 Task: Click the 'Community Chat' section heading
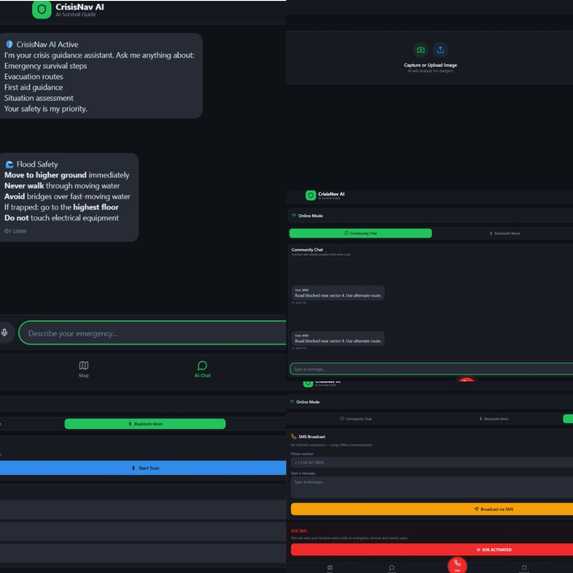coord(307,250)
